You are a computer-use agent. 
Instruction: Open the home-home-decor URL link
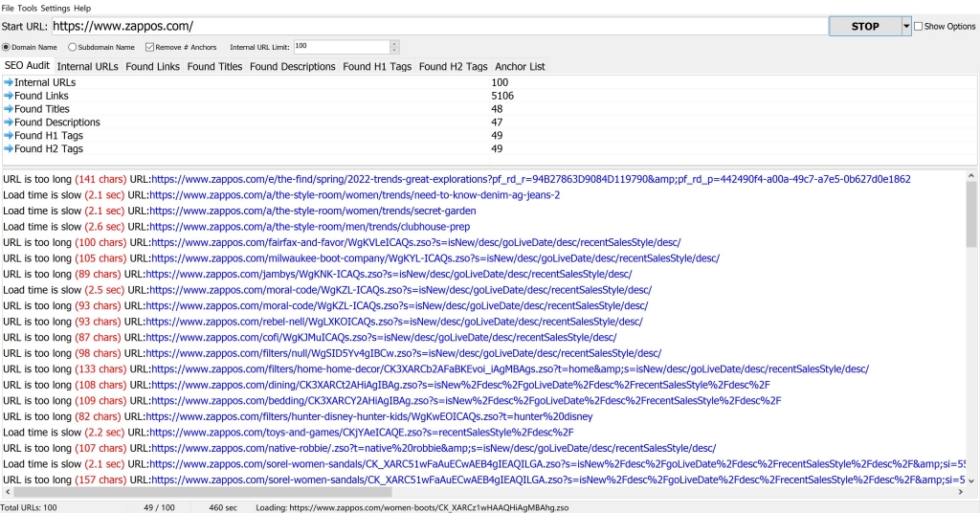(x=510, y=369)
